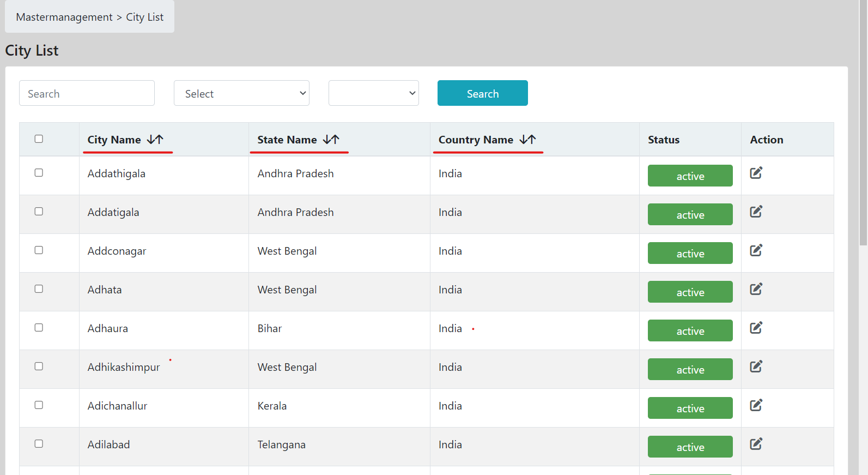Click city name Adhaura
The height and width of the screenshot is (475, 868).
tap(108, 328)
